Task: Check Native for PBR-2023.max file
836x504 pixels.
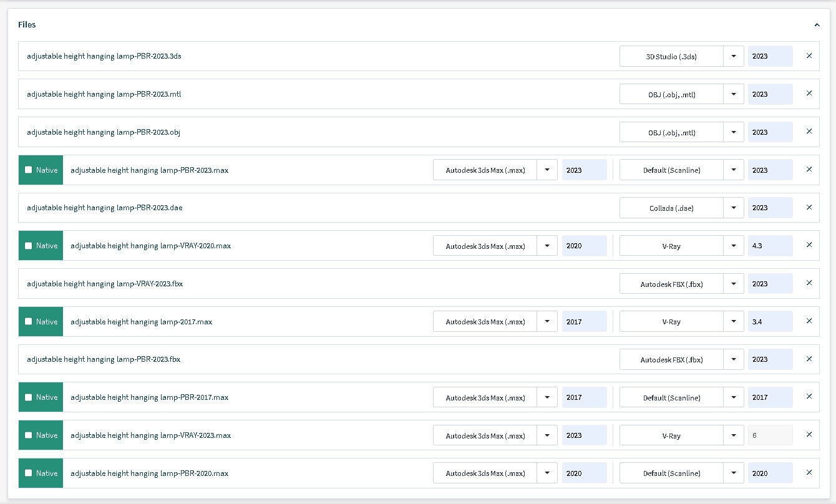Action: click(x=29, y=170)
